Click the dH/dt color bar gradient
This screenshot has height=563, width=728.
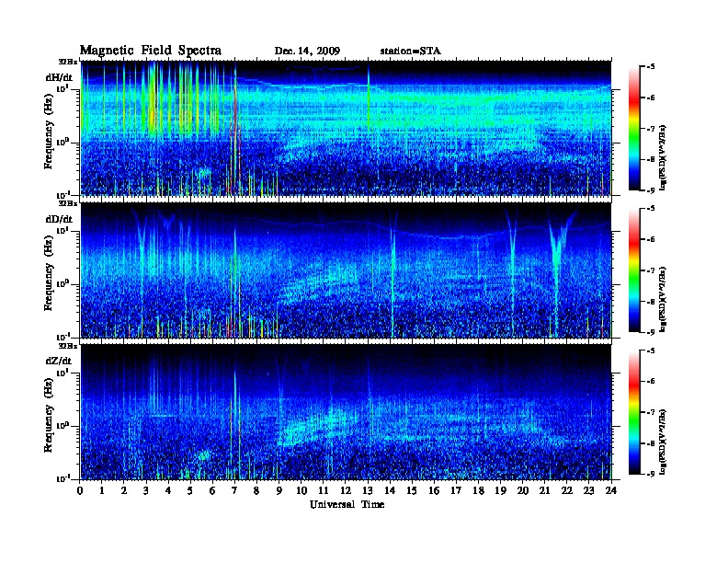tap(634, 128)
